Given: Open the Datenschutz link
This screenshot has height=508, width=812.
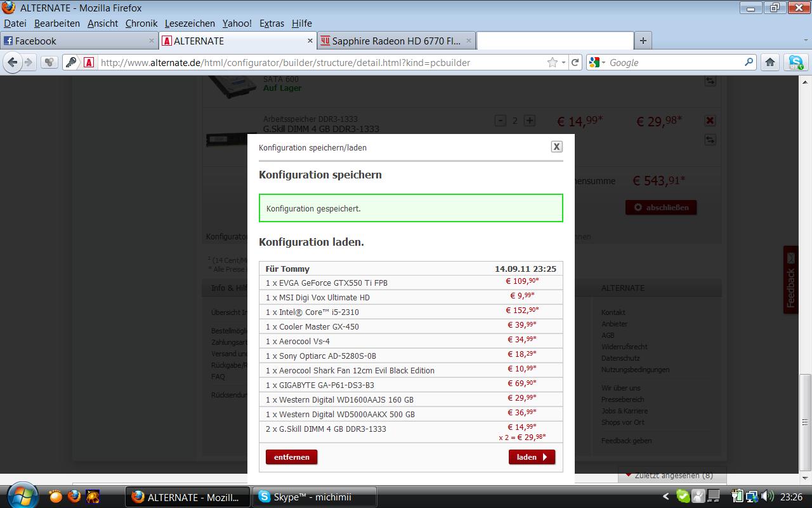Looking at the screenshot, I should 620,358.
